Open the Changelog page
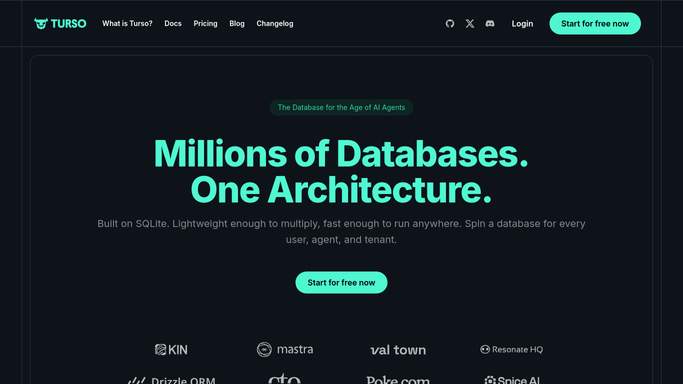 click(275, 24)
